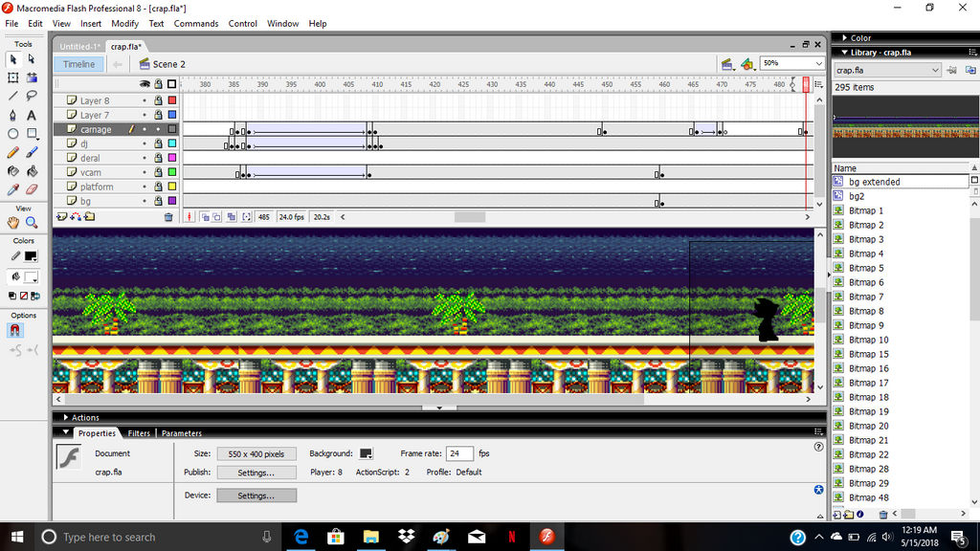Expand the Actions panel
The height and width of the screenshot is (551, 980).
tap(66, 417)
